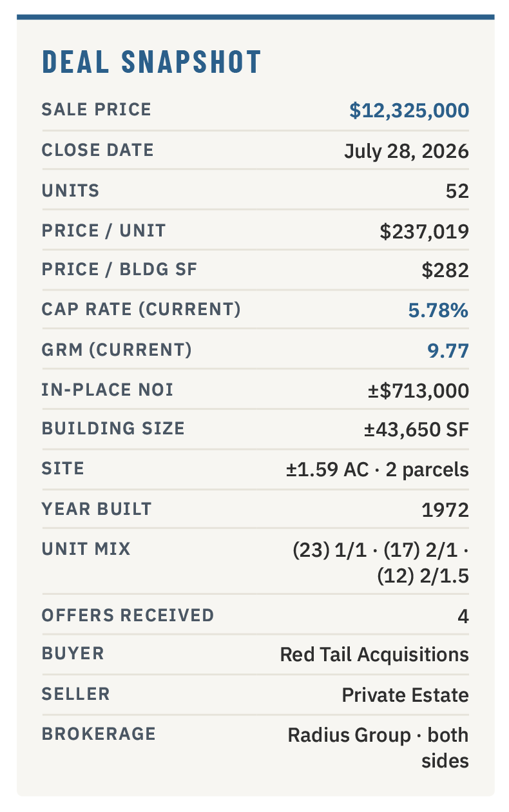Image resolution: width=509 pixels, height=812 pixels.
Task: Select the $282 price per building SF
Action: 445,271
